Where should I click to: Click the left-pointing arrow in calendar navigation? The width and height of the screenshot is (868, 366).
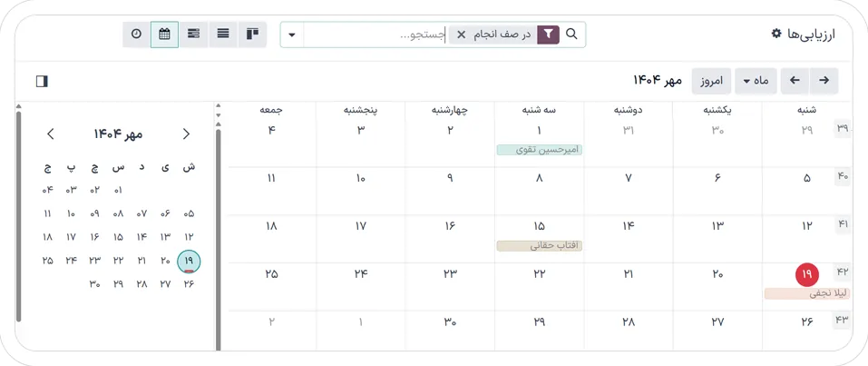click(x=795, y=81)
